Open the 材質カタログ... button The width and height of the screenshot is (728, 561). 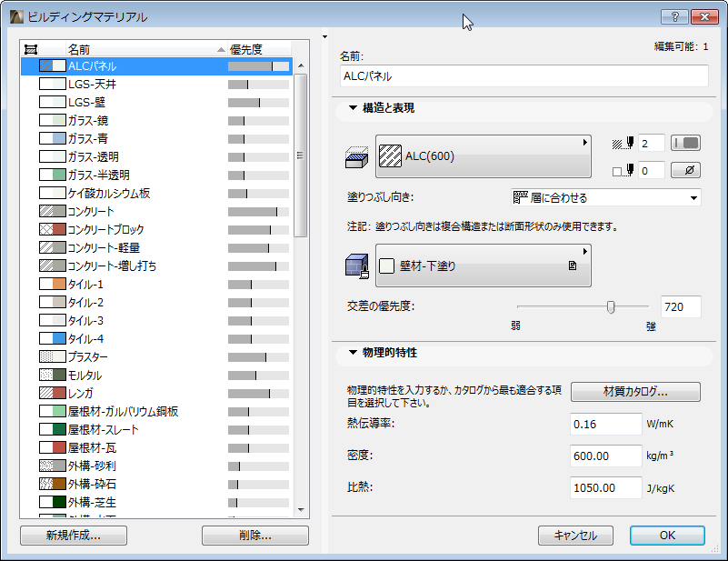point(635,392)
